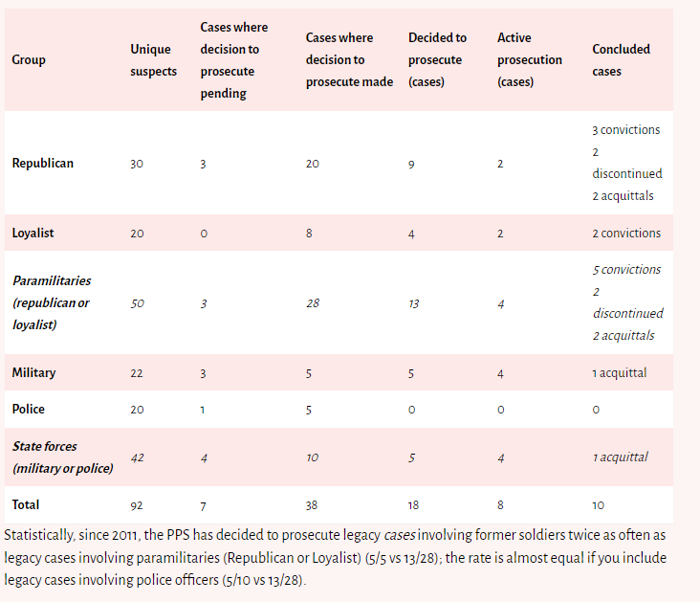Click the '3 convictions' cell in Republican row
700x602 pixels.
(x=625, y=130)
